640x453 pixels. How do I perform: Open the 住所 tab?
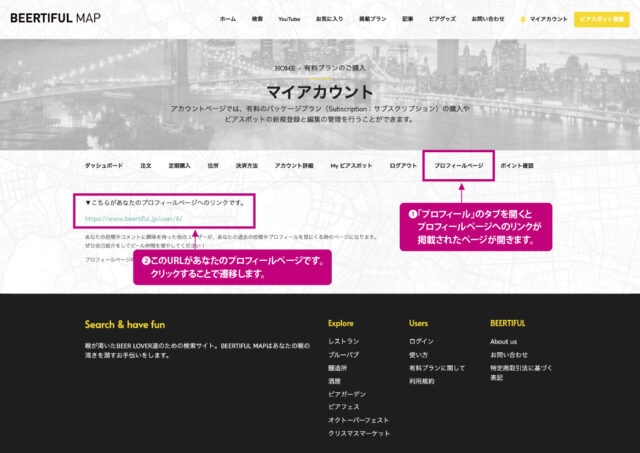coord(213,165)
